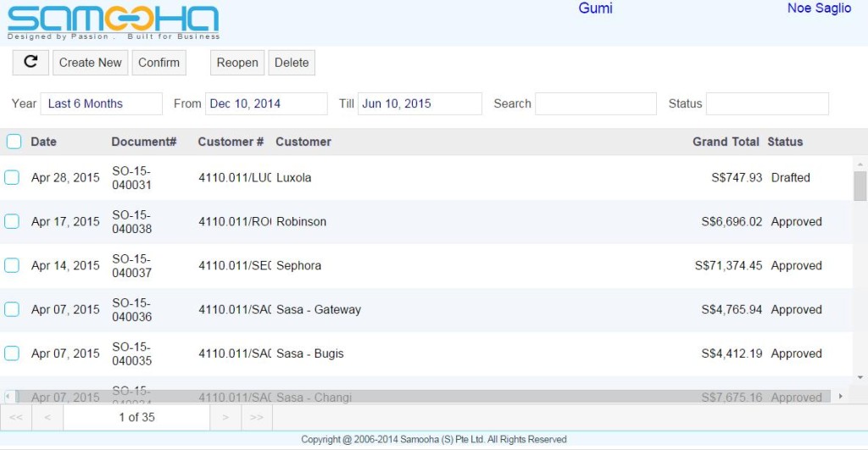Click customer name Sasa - Gateway
The height and width of the screenshot is (450, 868).
(x=319, y=309)
